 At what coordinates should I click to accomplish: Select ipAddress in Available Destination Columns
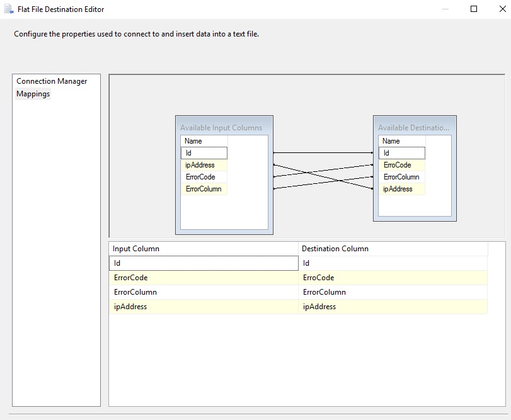tap(402, 189)
